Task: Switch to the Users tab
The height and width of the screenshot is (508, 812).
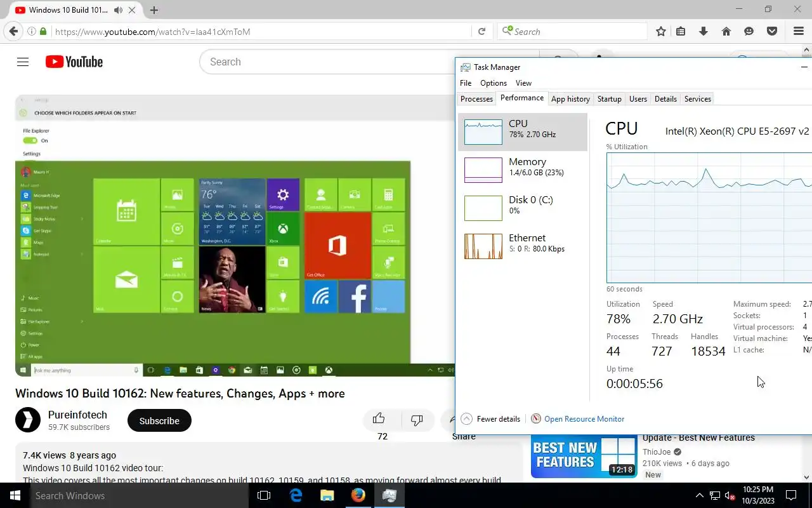Action: click(x=638, y=98)
